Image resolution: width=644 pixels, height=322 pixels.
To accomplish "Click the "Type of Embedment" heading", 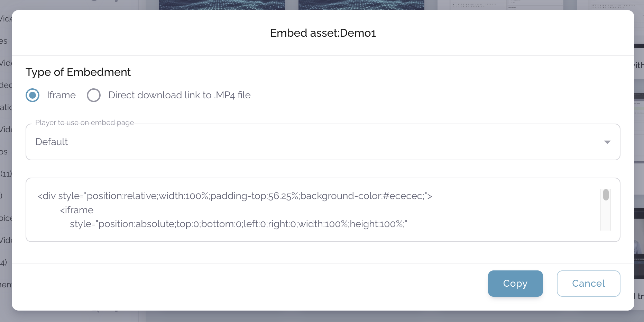I will point(78,72).
